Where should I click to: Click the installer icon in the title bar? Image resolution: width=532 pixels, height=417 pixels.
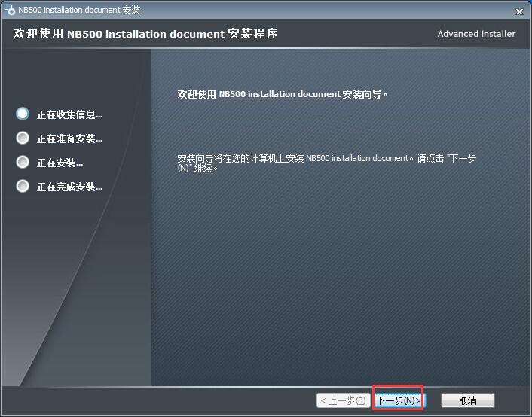(x=10, y=11)
